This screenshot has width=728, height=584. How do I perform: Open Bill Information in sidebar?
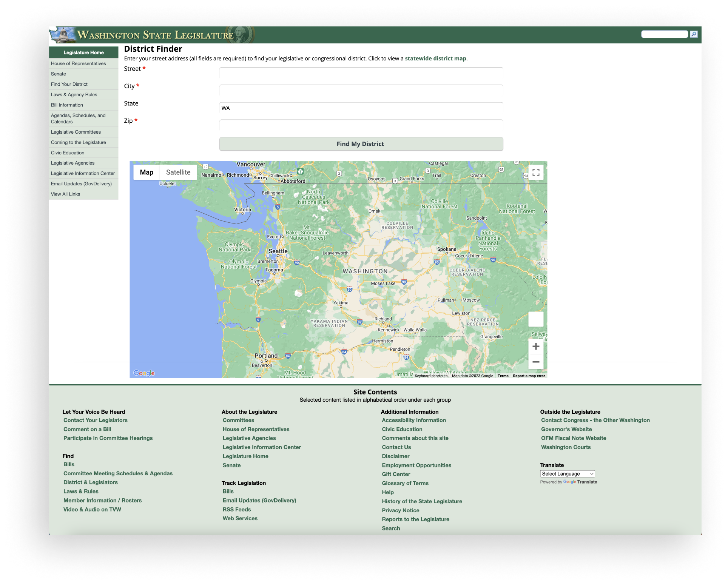67,105
